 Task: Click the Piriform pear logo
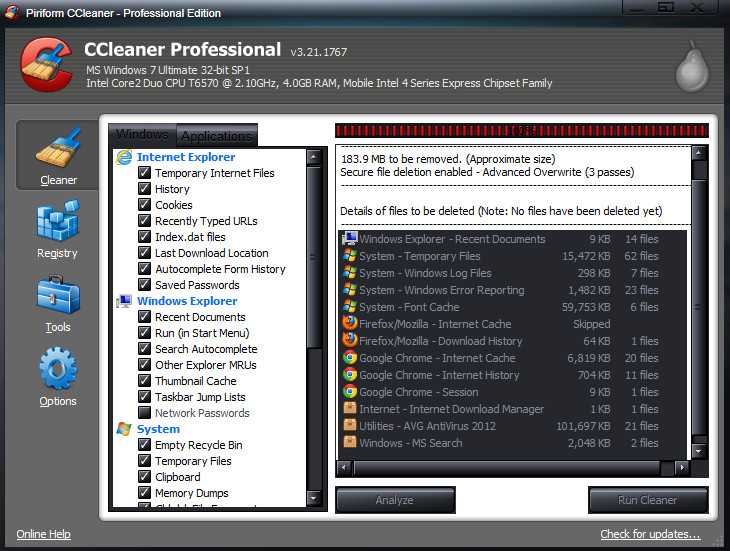[x=692, y=67]
